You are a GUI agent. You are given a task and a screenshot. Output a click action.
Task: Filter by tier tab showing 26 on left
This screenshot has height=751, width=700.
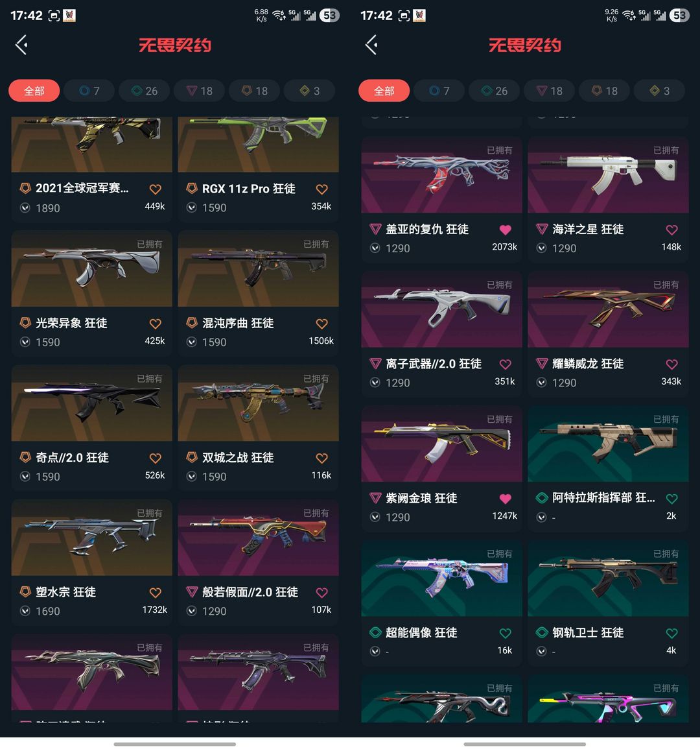click(x=144, y=91)
